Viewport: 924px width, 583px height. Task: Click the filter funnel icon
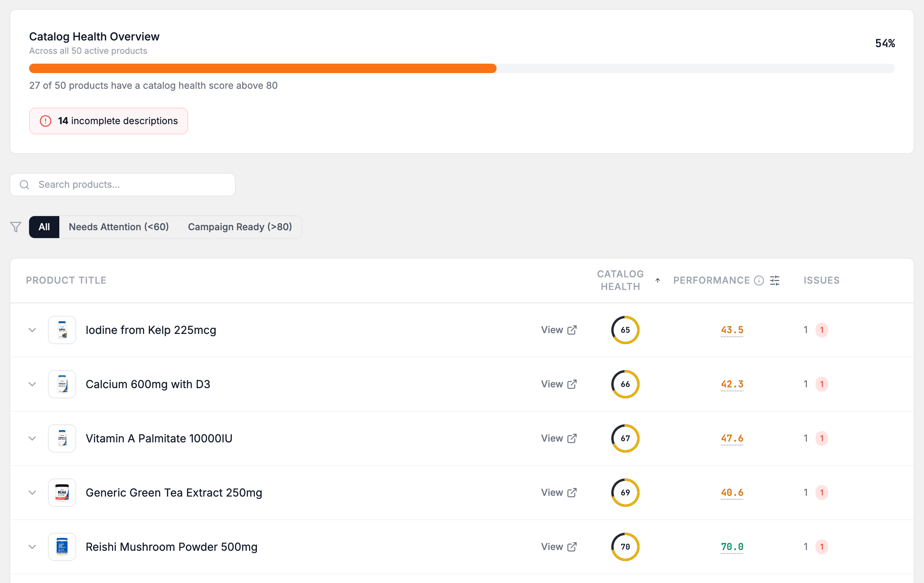point(16,227)
